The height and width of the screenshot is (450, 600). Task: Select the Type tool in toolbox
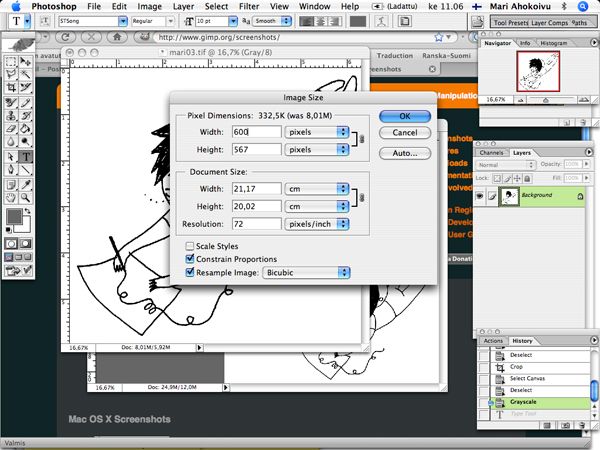25,157
